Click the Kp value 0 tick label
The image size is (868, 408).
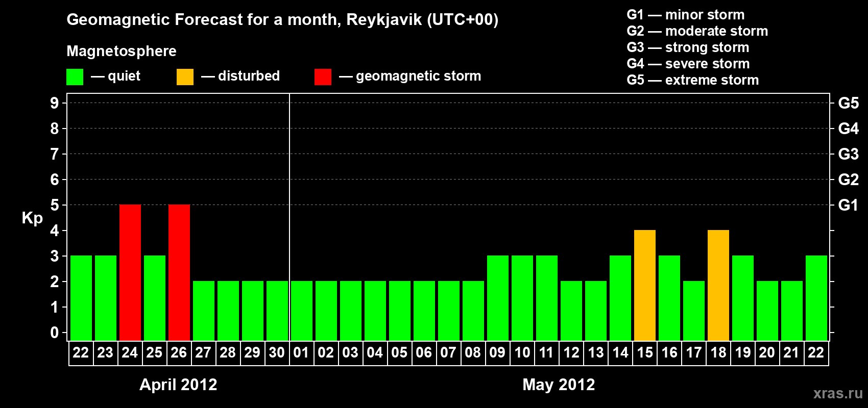click(x=55, y=333)
